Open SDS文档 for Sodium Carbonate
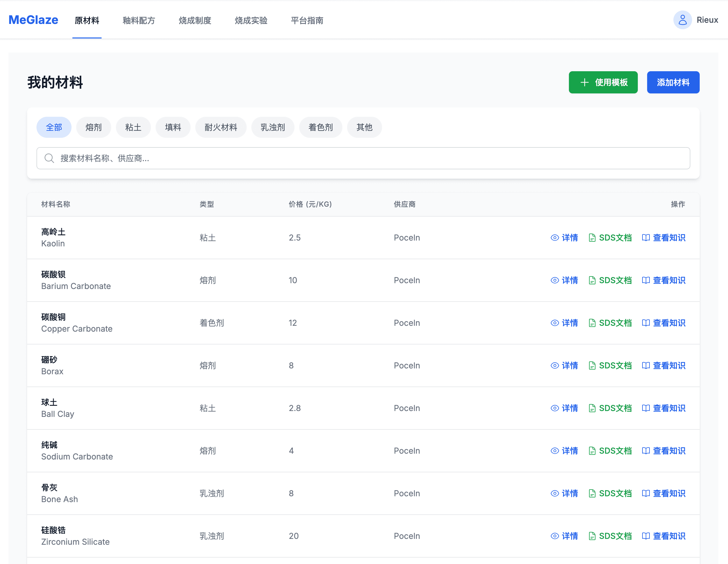The width and height of the screenshot is (728, 564). point(610,451)
